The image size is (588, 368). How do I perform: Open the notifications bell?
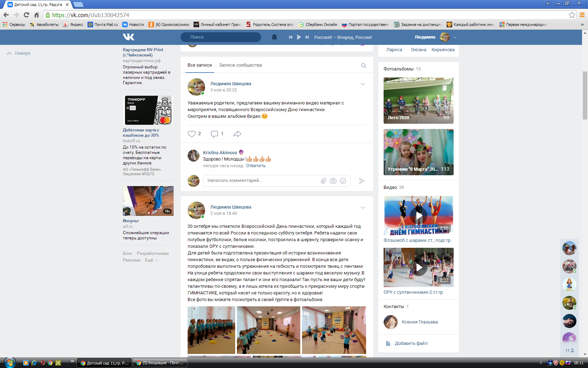274,37
